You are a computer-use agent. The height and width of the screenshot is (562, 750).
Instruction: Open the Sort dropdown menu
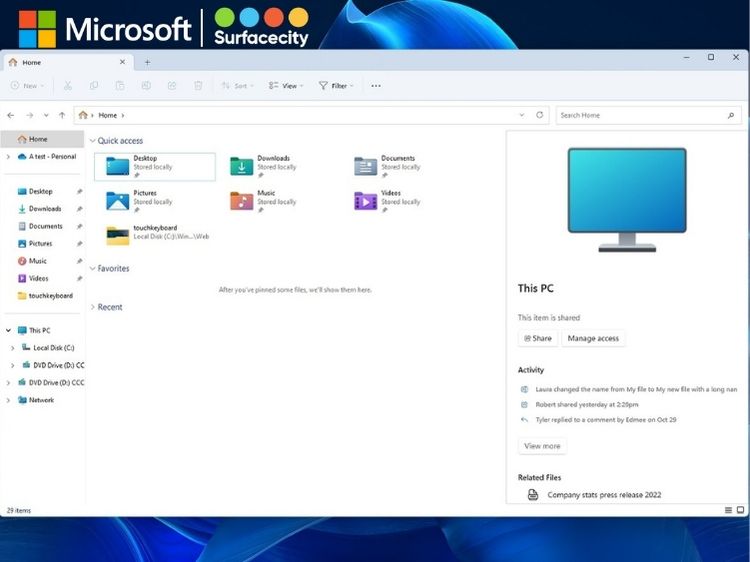[x=237, y=86]
